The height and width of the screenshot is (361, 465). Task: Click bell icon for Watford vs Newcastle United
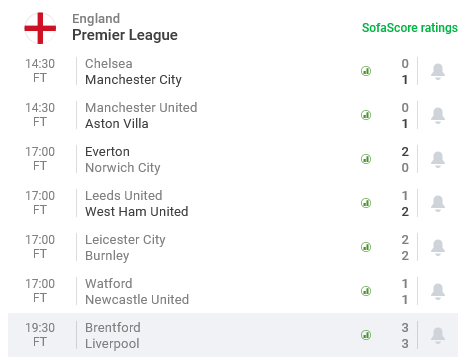pos(438,291)
